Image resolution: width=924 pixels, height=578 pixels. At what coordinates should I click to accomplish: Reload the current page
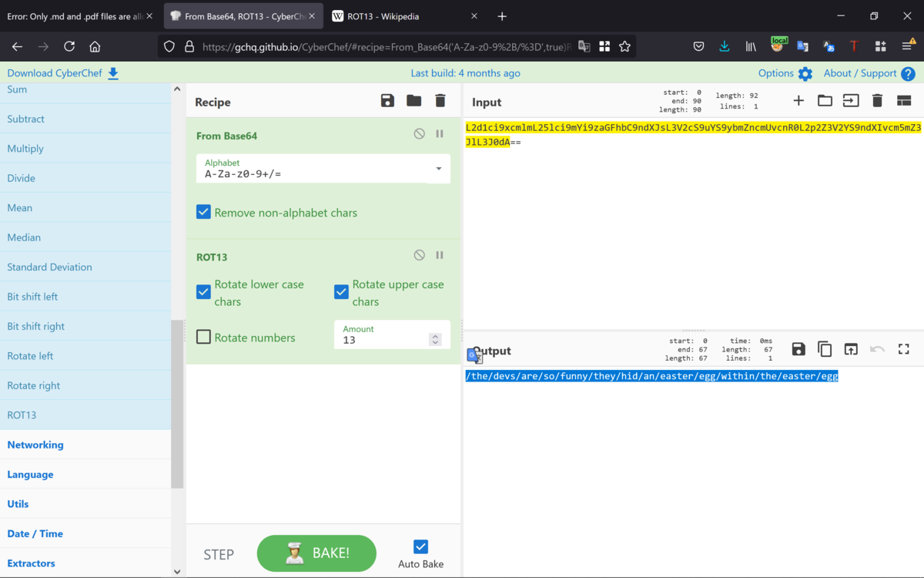coord(69,46)
